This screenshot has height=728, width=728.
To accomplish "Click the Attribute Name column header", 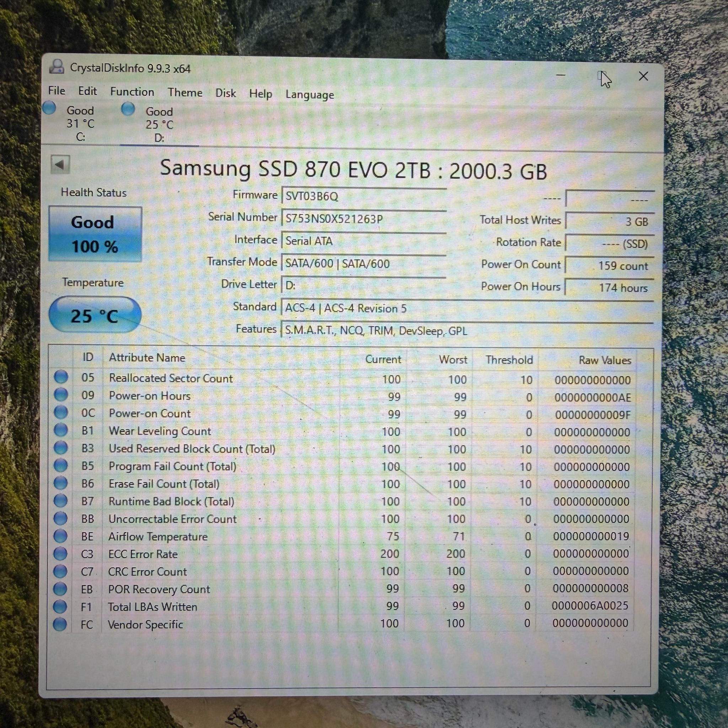I will [147, 358].
